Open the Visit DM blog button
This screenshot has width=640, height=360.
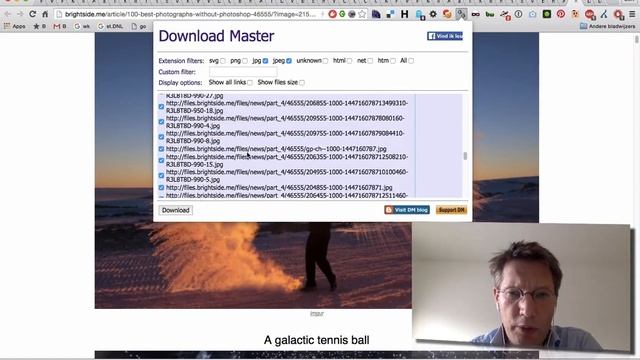click(407, 210)
